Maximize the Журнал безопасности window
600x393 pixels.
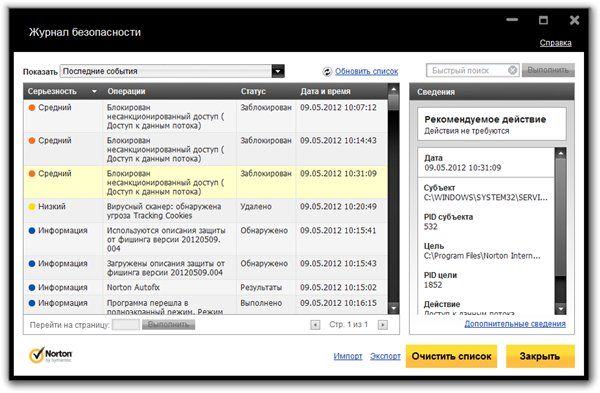coord(543,20)
